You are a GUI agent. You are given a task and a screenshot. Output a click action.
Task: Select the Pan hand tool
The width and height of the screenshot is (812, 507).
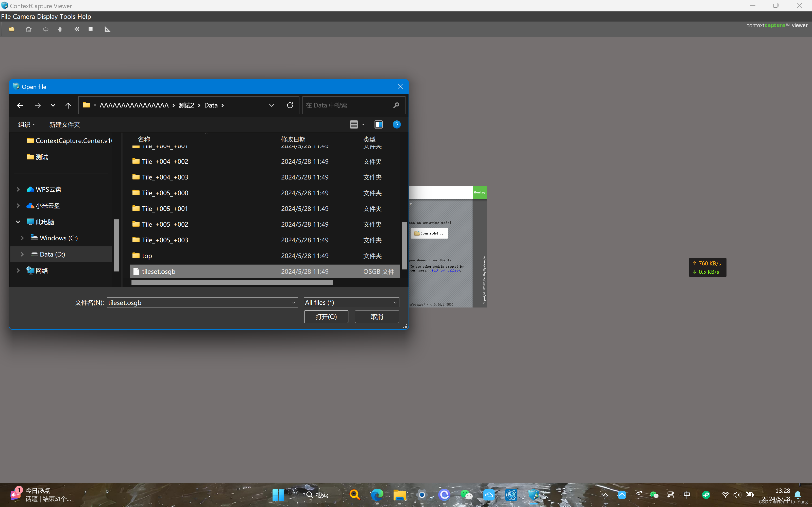pos(60,29)
